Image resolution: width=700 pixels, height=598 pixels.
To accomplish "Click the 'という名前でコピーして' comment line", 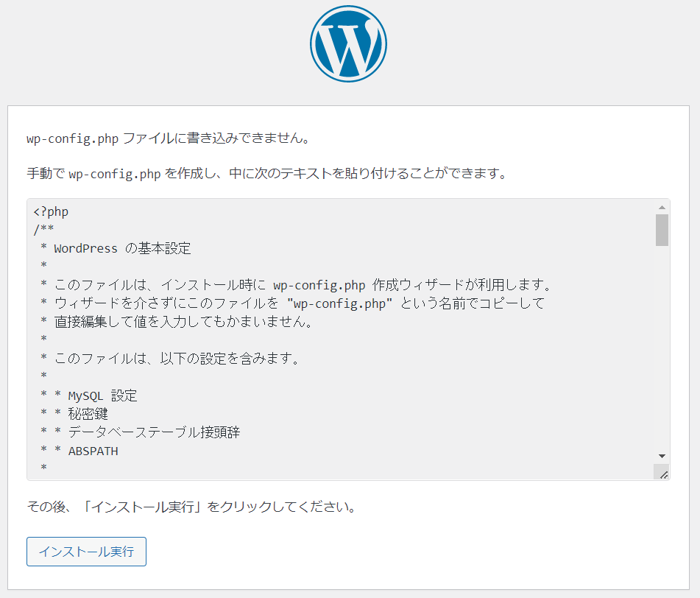I will click(293, 303).
